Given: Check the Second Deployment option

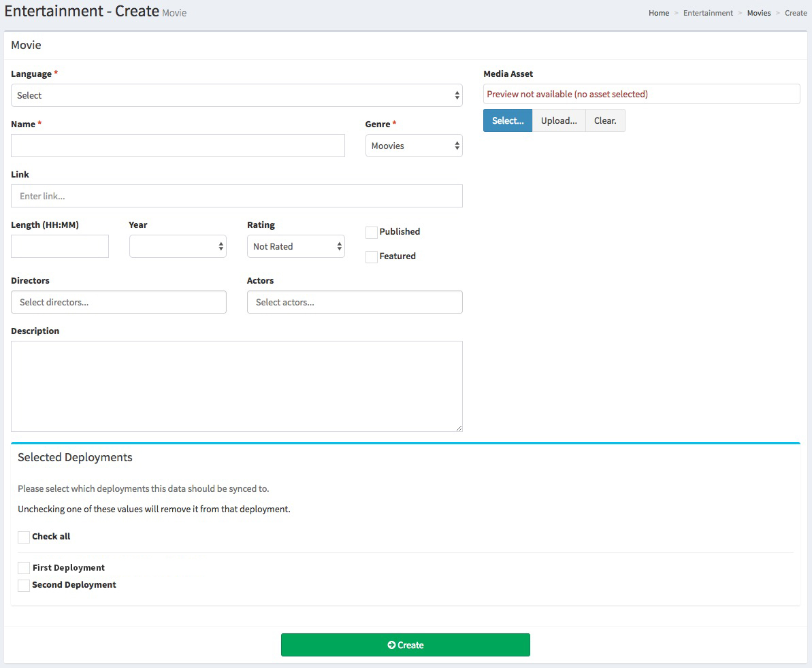Looking at the screenshot, I should [24, 586].
